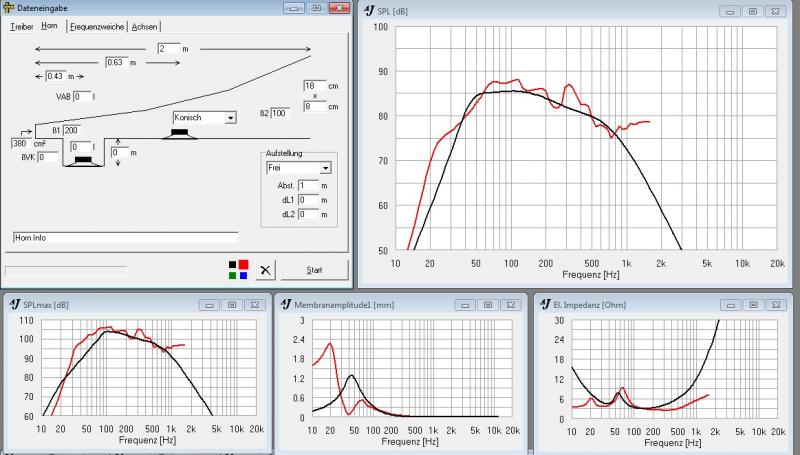Maximize the SPL [dB] graph window
800x455 pixels.
click(x=751, y=11)
